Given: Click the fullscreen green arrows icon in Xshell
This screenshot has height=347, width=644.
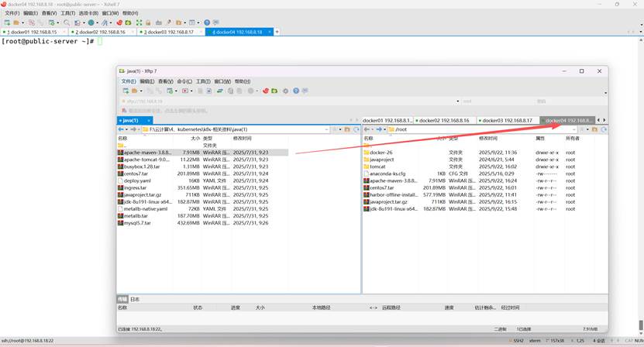Looking at the screenshot, I should [139, 22].
